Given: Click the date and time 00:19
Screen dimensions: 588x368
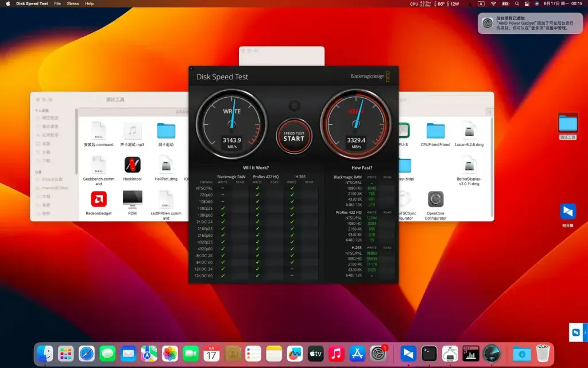Looking at the screenshot, I should coord(563,4).
